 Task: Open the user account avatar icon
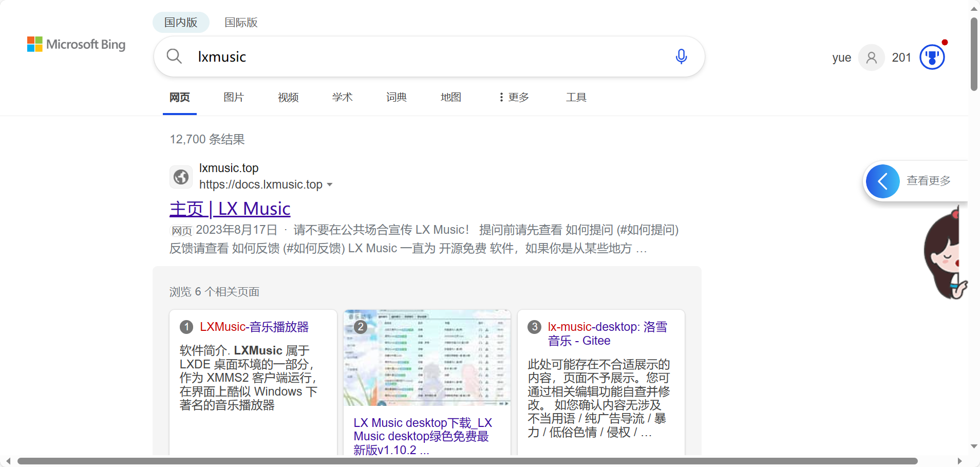[x=871, y=58]
